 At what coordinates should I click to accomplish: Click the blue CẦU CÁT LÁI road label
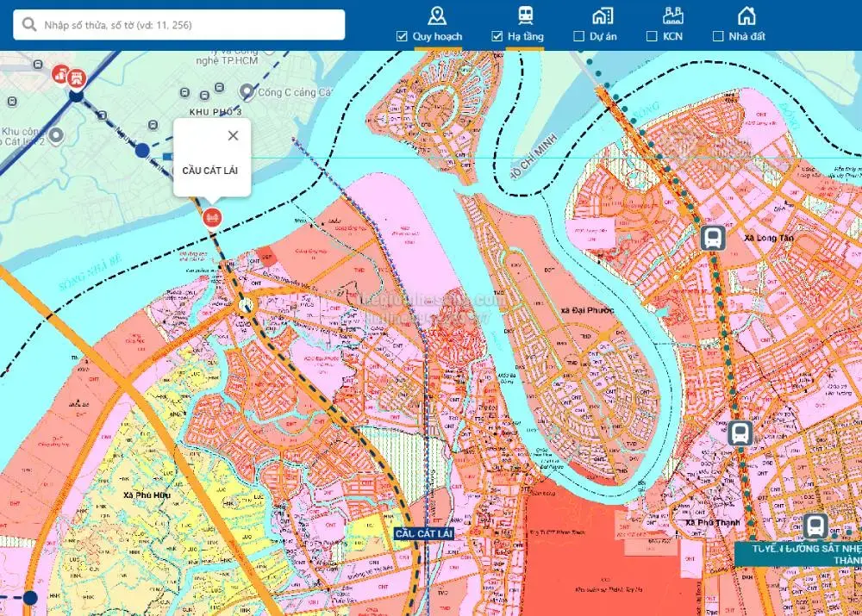pos(423,534)
